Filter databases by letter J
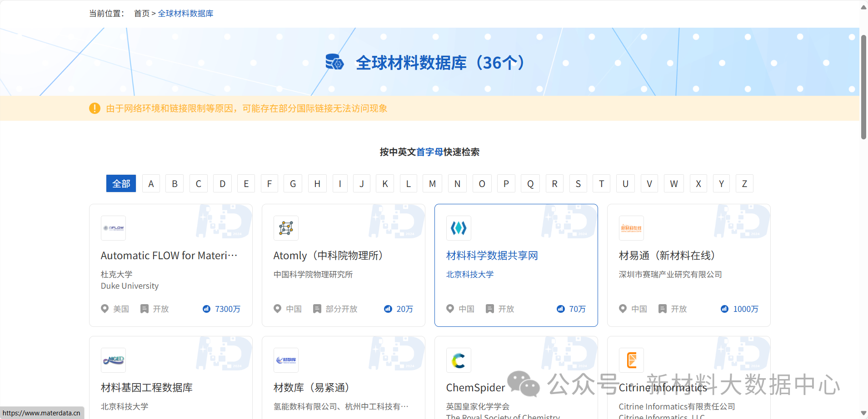 [362, 183]
